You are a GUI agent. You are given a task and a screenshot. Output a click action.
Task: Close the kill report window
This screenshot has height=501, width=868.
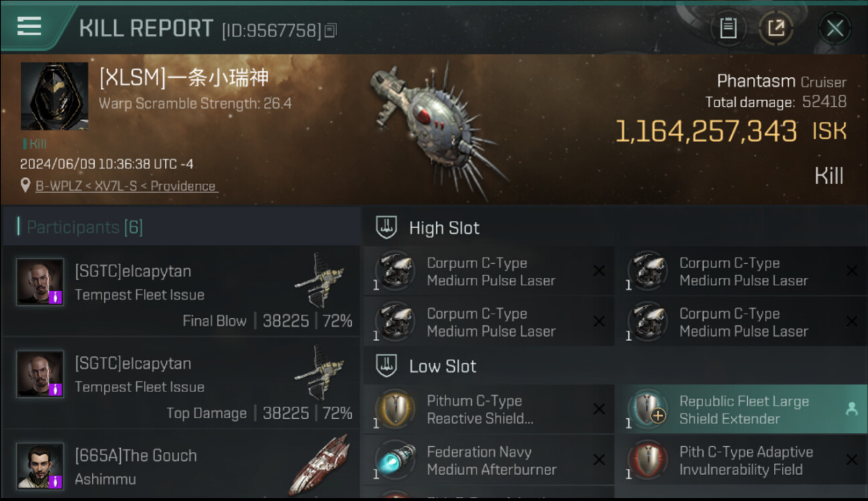(835, 28)
